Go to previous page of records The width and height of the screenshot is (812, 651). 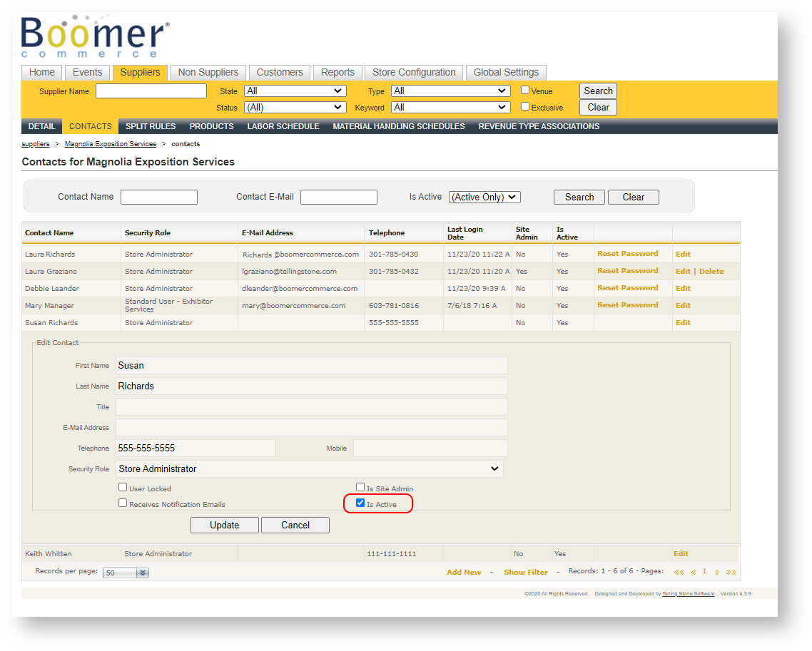(x=693, y=572)
